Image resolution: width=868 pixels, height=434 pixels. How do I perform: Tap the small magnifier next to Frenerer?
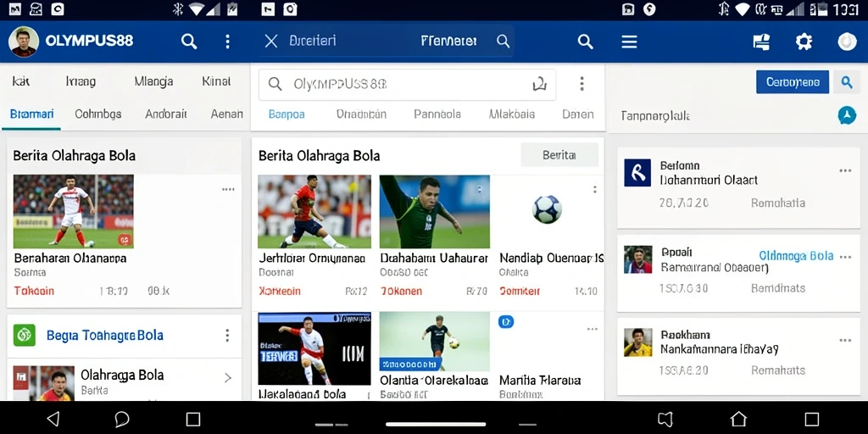coord(503,41)
